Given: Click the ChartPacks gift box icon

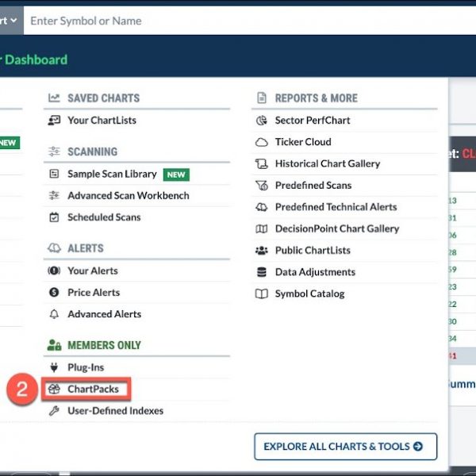Looking at the screenshot, I should point(54,389).
